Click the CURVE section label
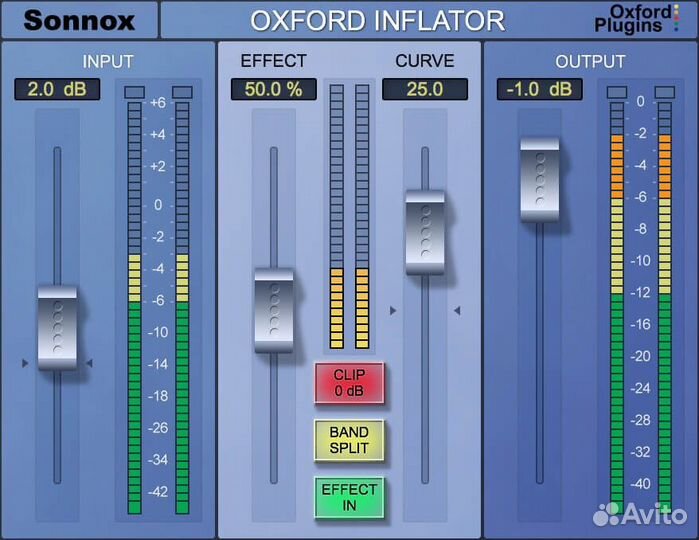The height and width of the screenshot is (540, 699). pyautogui.click(x=425, y=61)
